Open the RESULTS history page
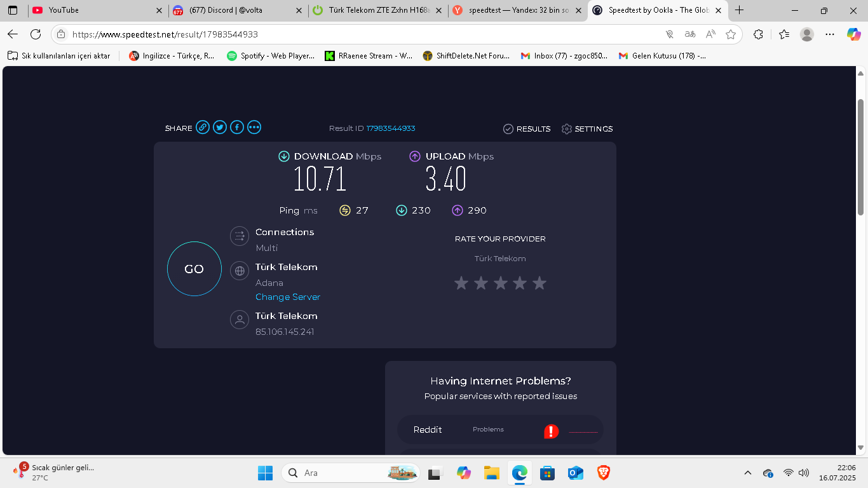Image resolution: width=868 pixels, height=488 pixels. [527, 129]
